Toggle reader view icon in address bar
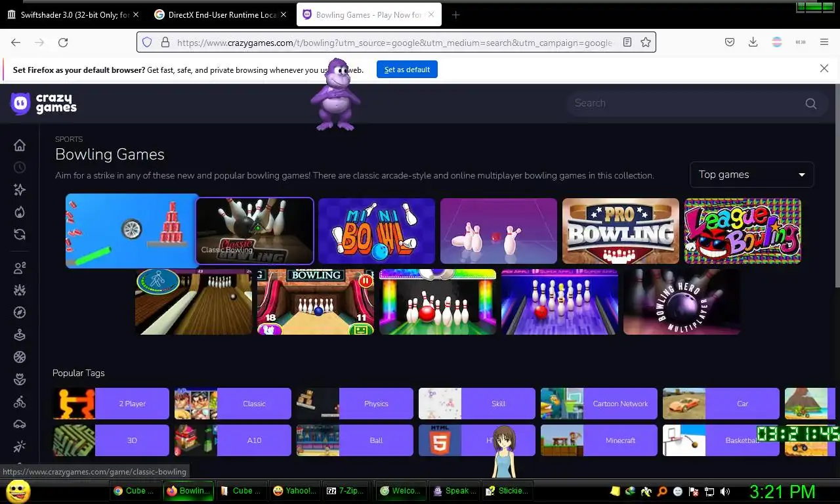The height and width of the screenshot is (504, 840). click(627, 42)
